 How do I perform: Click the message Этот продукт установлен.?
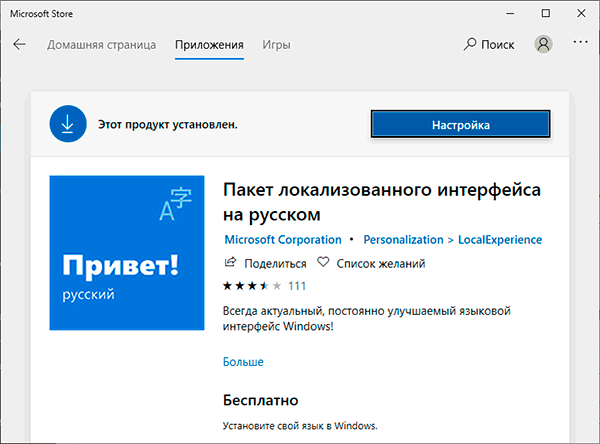(168, 124)
